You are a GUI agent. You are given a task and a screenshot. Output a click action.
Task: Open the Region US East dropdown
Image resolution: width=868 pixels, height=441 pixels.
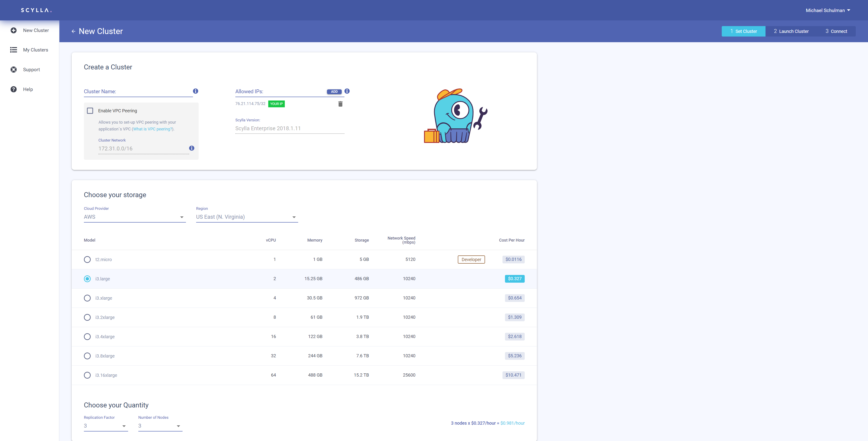247,217
